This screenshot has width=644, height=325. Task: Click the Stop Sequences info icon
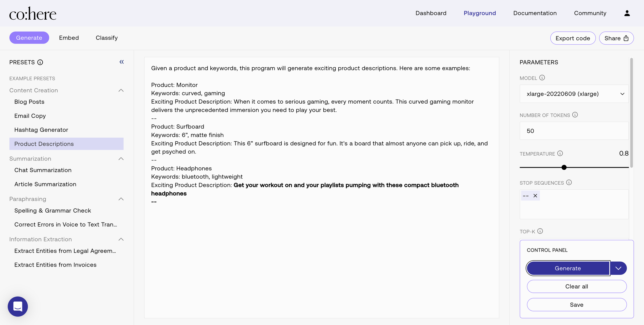pyautogui.click(x=569, y=182)
